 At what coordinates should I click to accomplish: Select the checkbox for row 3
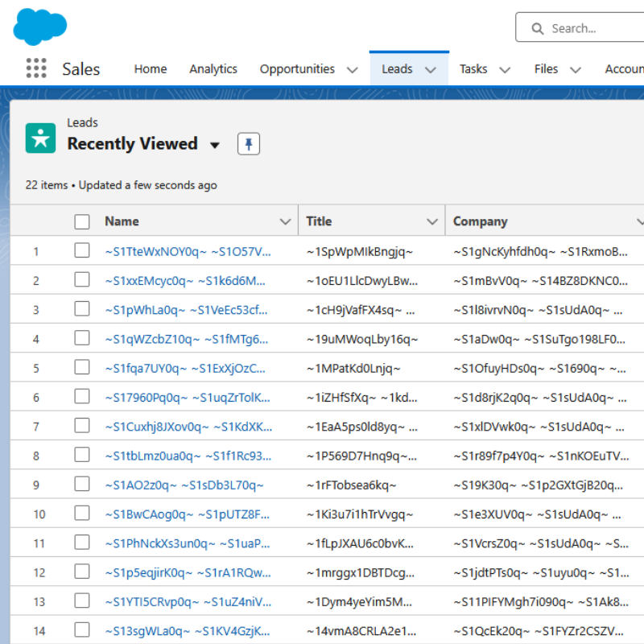coord(82,308)
